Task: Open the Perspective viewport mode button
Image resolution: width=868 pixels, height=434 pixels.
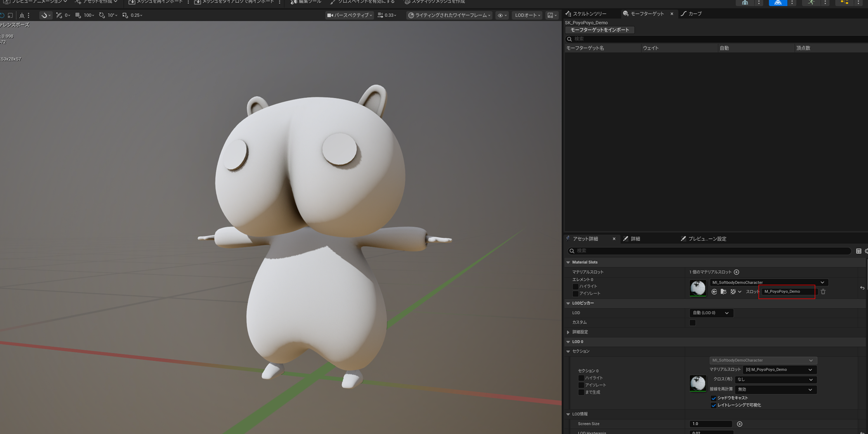Action: pos(350,15)
